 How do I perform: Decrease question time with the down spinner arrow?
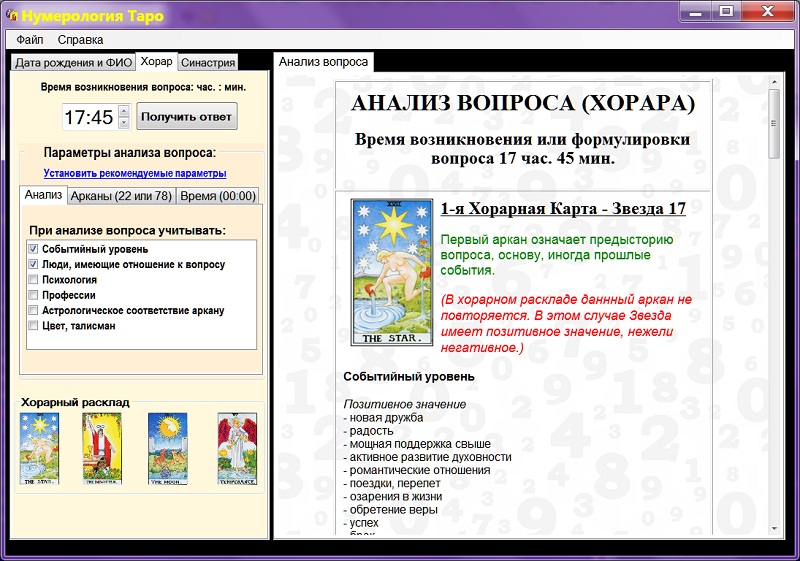(124, 123)
